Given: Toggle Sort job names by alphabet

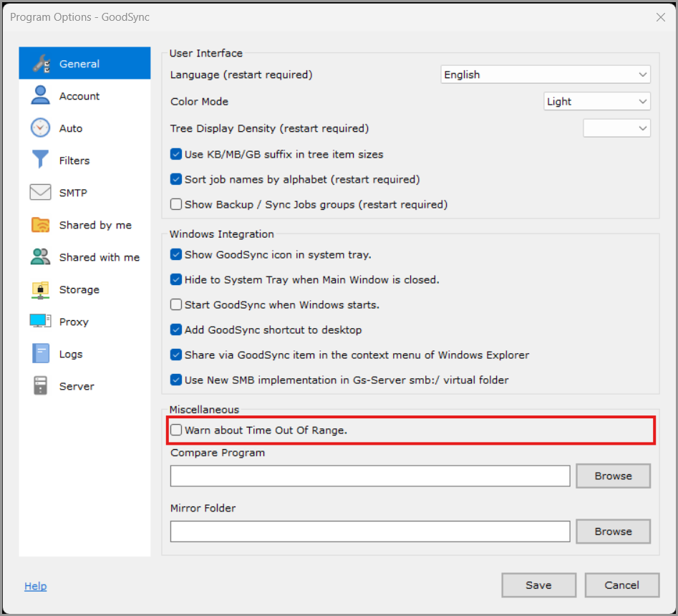Looking at the screenshot, I should pyautogui.click(x=176, y=179).
